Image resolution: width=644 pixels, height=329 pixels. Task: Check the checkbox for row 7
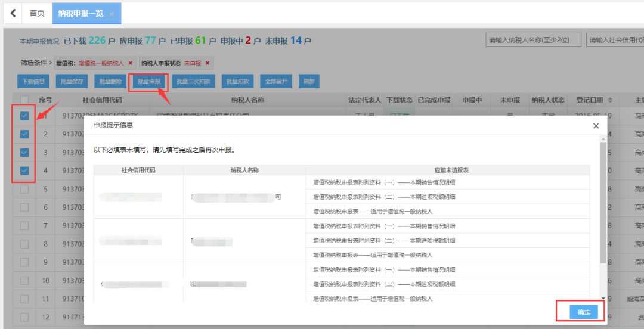click(x=24, y=225)
